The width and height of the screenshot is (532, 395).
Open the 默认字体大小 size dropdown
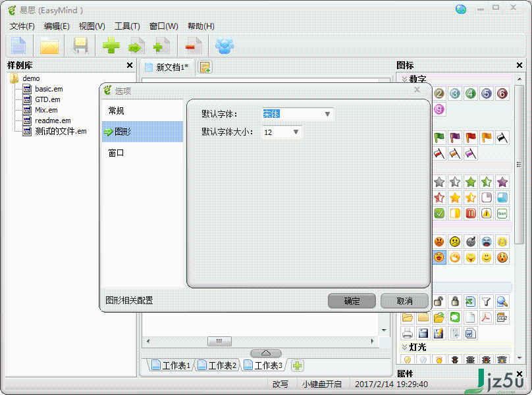[296, 132]
